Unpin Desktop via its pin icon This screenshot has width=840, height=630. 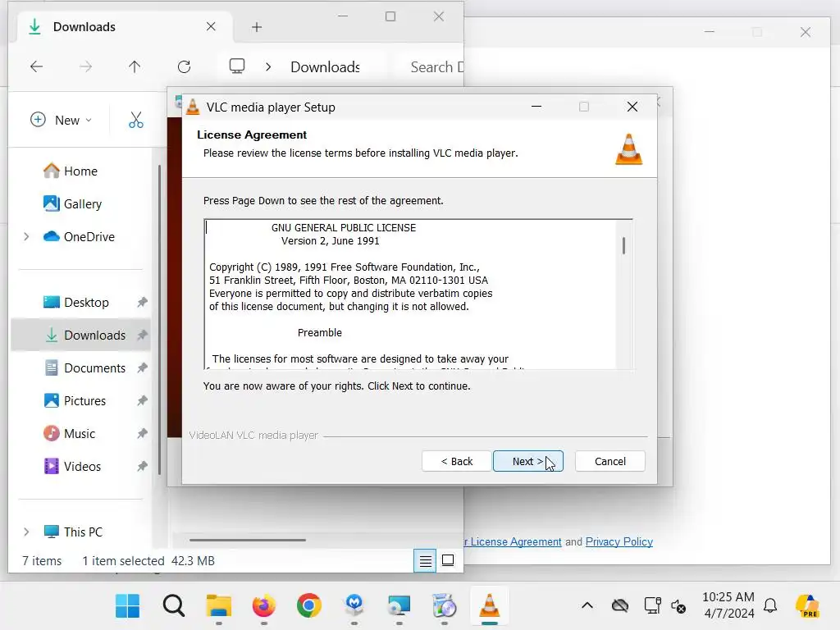(142, 302)
